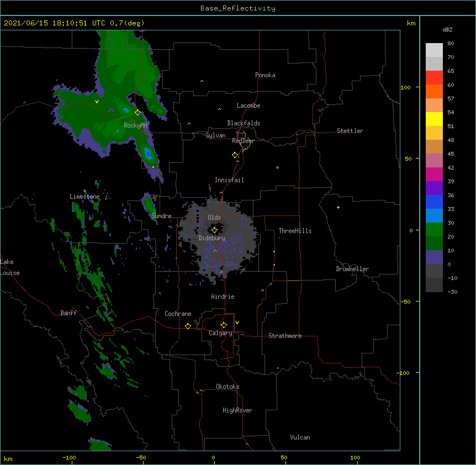
Task: Click the blue high-reflectivity cell south of RockyMH
Action: [148, 154]
